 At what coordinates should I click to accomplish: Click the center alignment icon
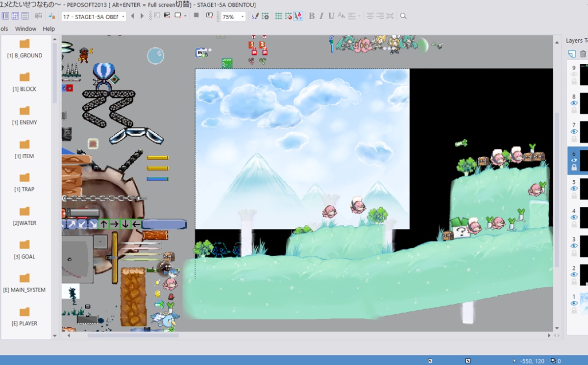(370, 16)
